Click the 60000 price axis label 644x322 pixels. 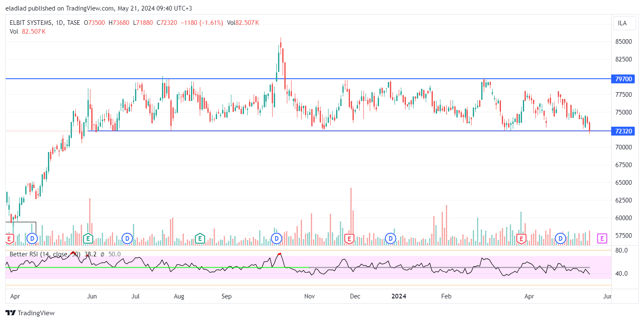click(623, 218)
